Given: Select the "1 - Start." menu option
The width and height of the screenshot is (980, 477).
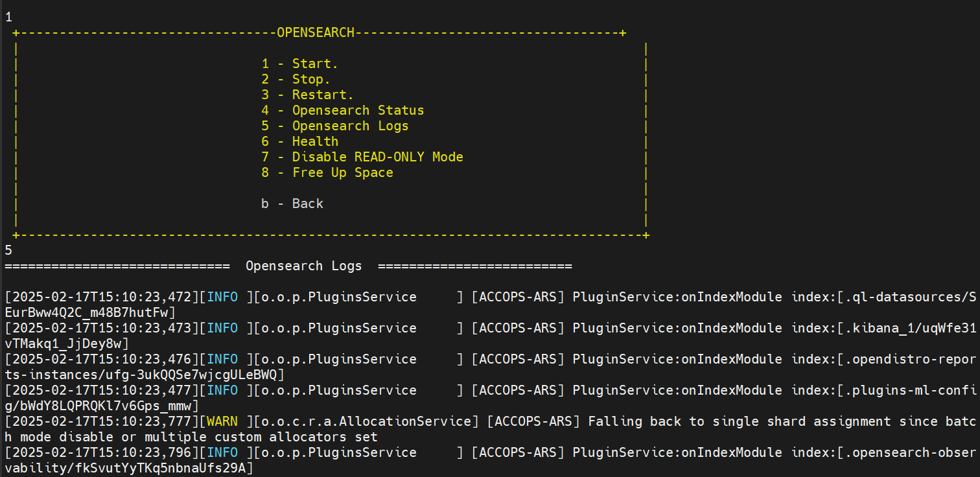Looking at the screenshot, I should pyautogui.click(x=299, y=64).
